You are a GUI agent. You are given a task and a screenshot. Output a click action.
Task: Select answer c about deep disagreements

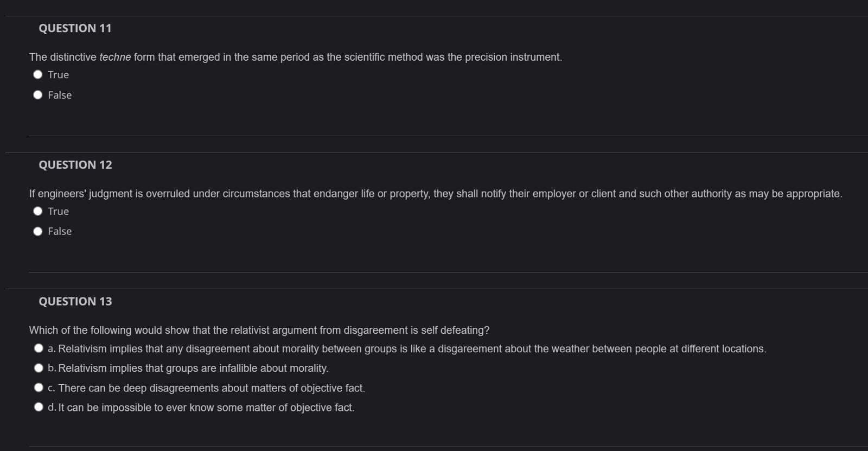[39, 387]
